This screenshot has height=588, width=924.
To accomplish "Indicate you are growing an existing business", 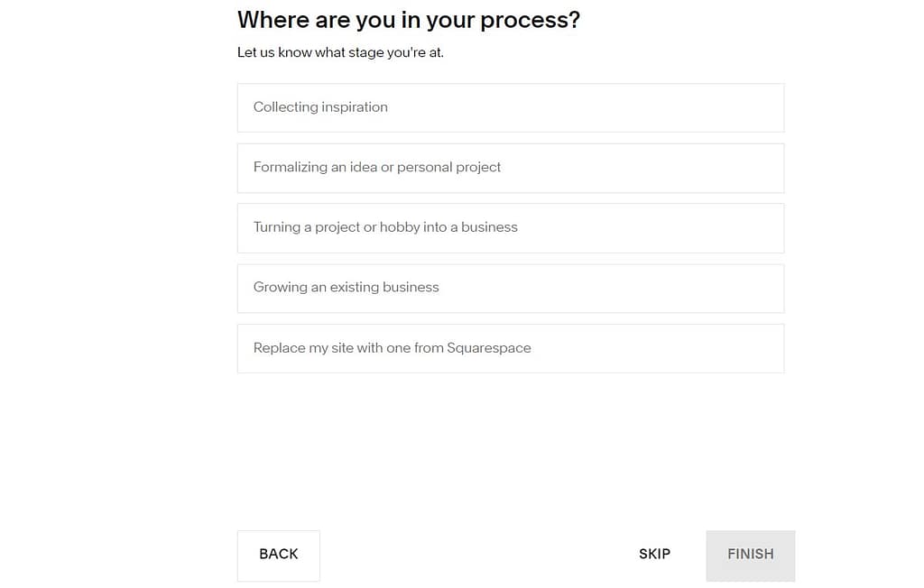I will pos(510,288).
